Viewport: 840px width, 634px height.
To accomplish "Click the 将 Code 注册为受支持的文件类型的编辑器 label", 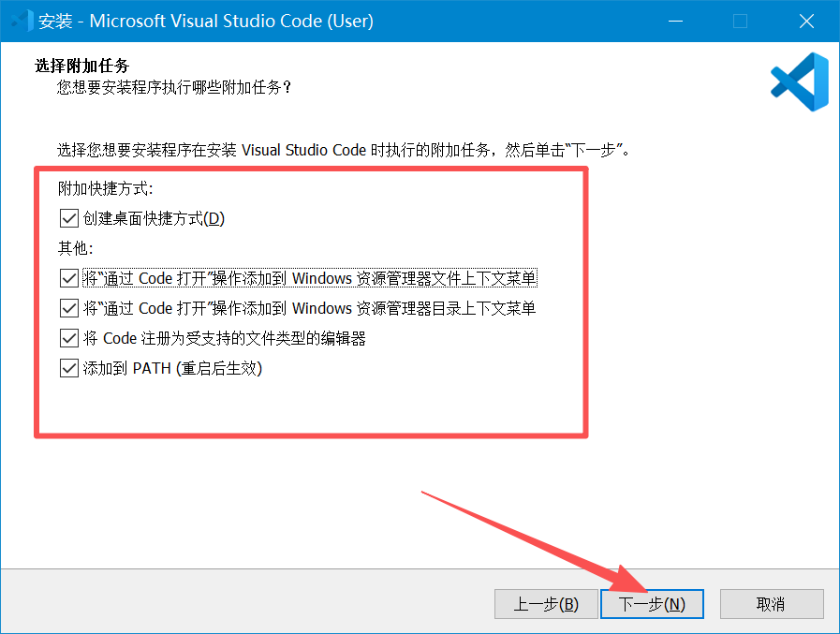I will coord(225,339).
